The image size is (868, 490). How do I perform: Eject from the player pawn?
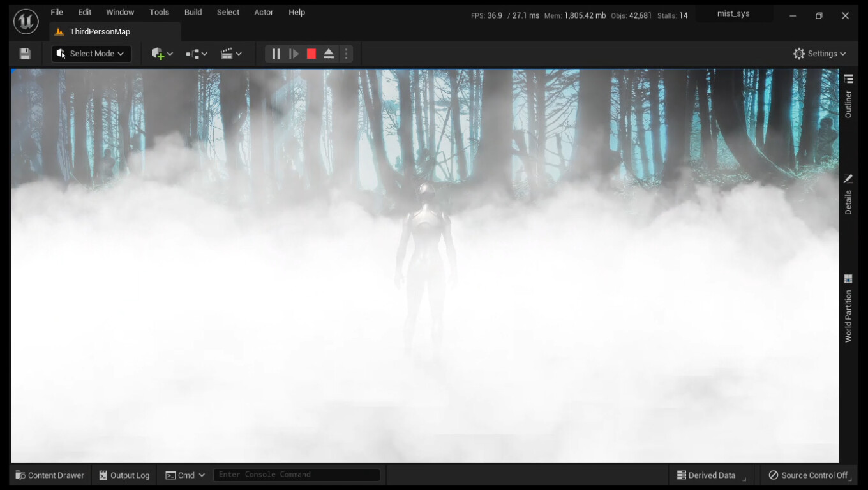coord(328,54)
